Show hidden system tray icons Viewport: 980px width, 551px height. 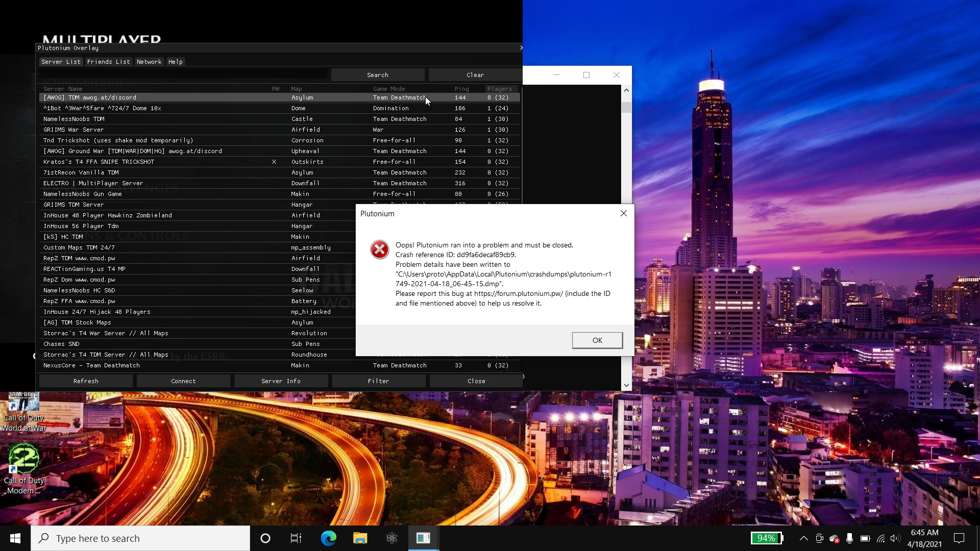(803, 538)
